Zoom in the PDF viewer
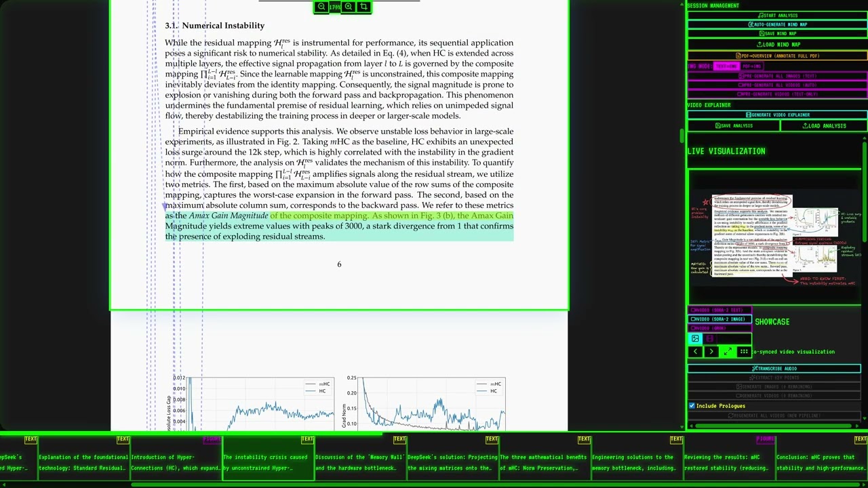The image size is (868, 488). tap(349, 7)
